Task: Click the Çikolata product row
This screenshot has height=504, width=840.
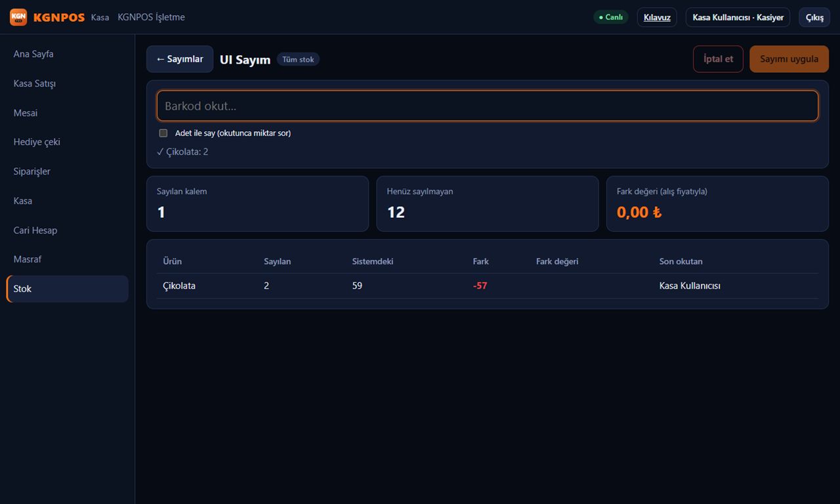Action: click(488, 286)
